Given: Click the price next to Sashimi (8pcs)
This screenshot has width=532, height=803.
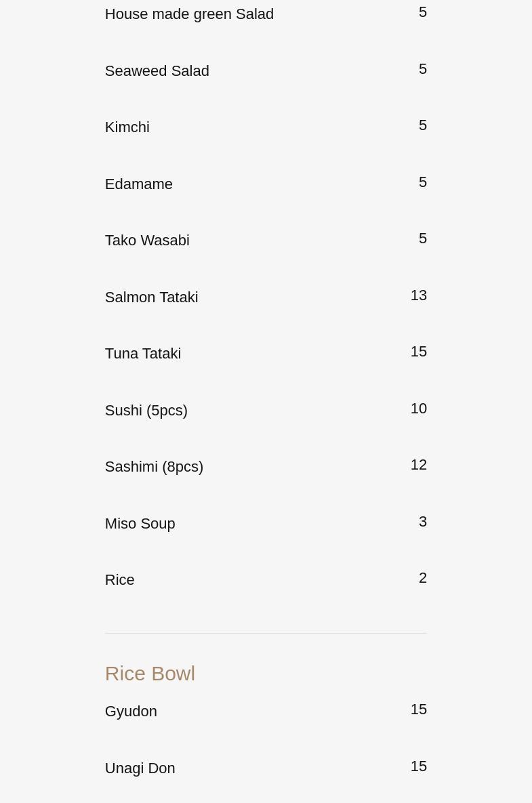Looking at the screenshot, I should [418, 465].
